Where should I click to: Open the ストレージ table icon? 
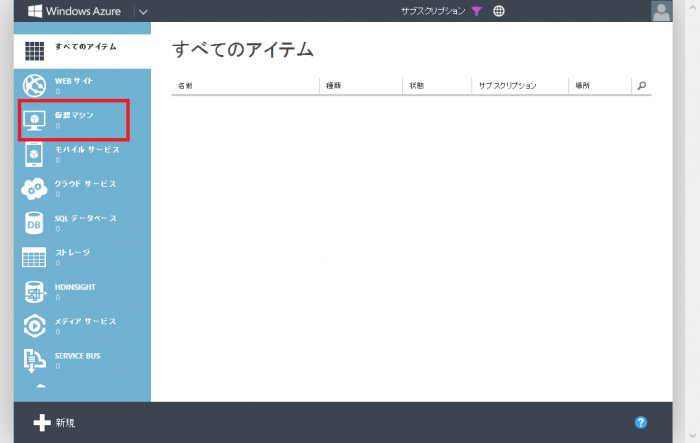click(34, 257)
